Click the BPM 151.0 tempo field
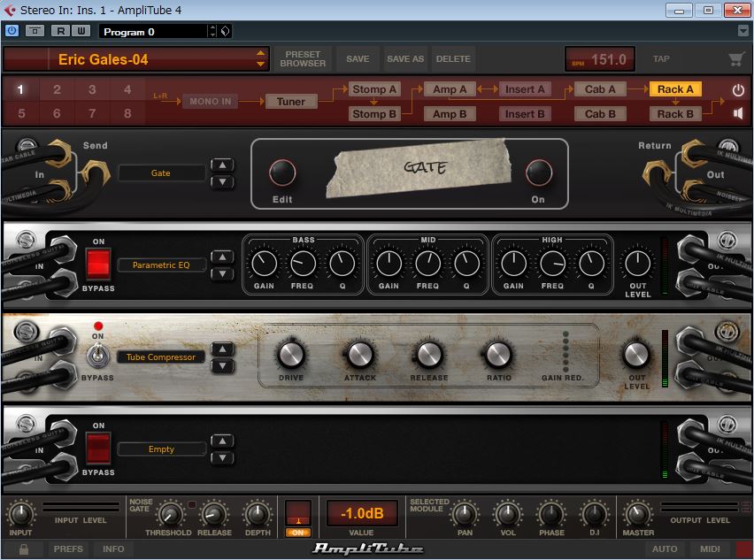Image resolution: width=754 pixels, height=560 pixels. click(x=599, y=59)
